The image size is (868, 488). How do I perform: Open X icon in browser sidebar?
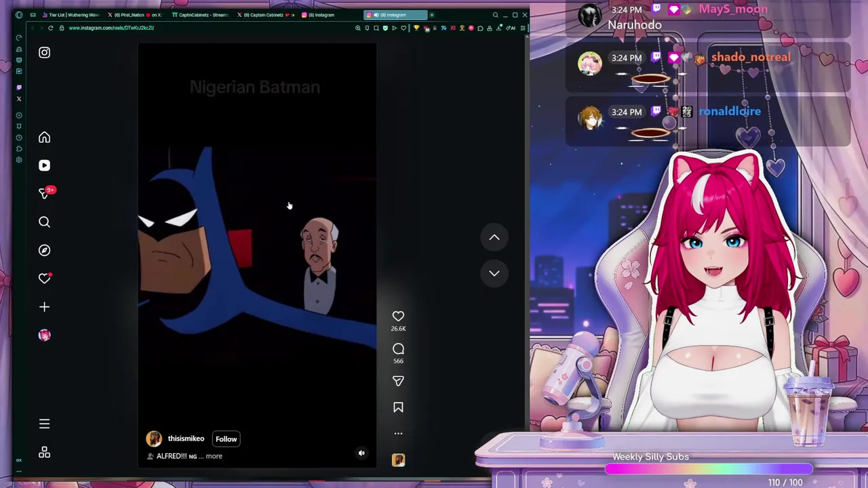[x=19, y=99]
